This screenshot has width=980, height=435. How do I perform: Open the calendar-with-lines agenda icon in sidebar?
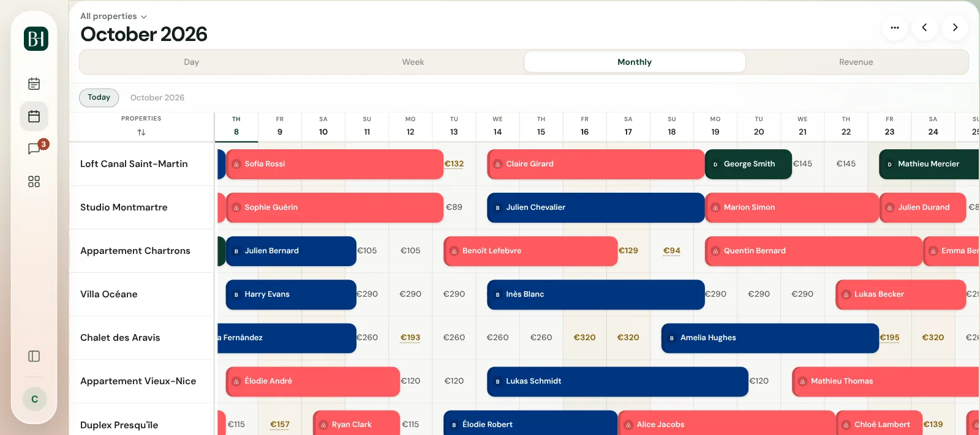[x=34, y=84]
